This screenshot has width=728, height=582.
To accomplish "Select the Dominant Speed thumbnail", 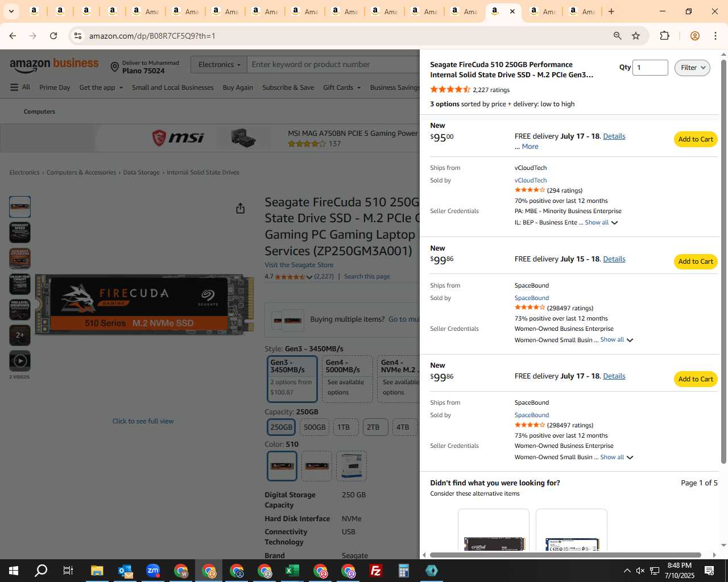I will click(20, 232).
